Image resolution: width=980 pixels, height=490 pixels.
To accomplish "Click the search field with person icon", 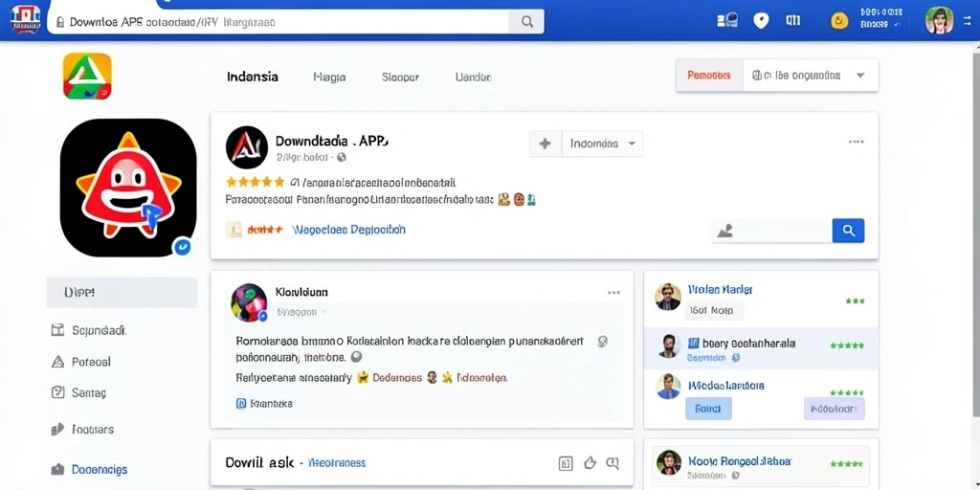I will pos(772,231).
